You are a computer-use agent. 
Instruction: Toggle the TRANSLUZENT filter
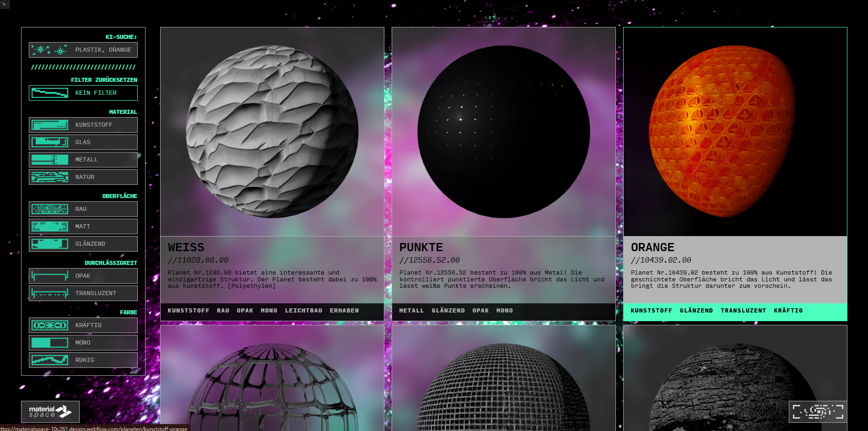(x=83, y=293)
